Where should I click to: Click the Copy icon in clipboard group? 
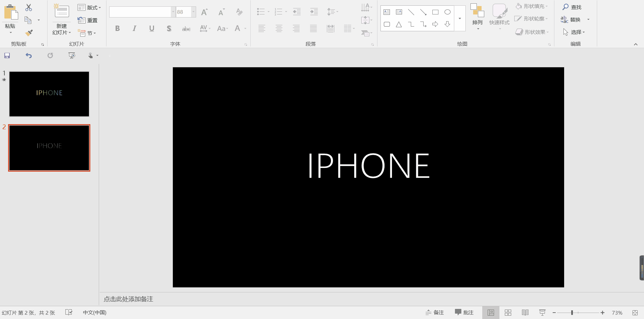pos(28,20)
